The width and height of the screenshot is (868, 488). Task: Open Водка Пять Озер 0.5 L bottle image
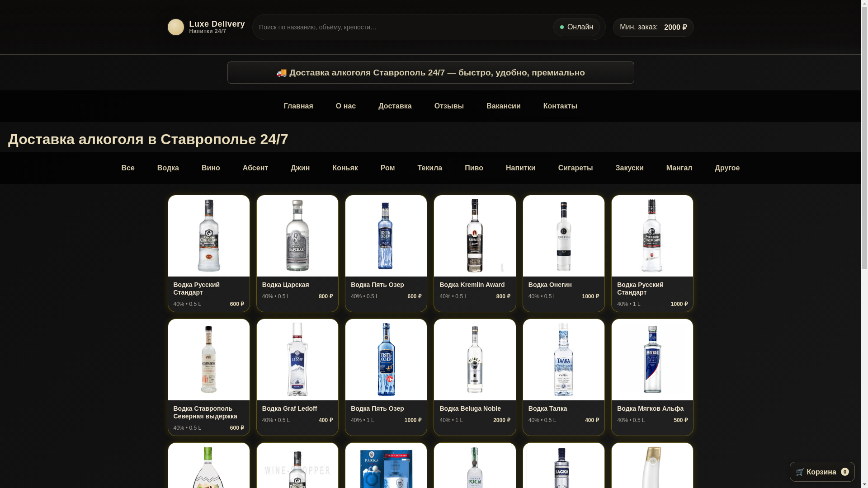[x=386, y=236]
